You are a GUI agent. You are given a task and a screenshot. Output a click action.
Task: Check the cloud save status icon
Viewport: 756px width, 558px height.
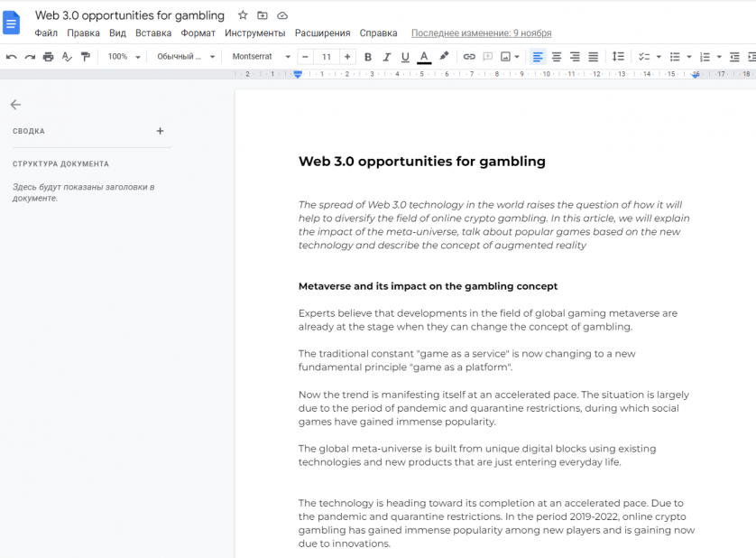(x=282, y=15)
